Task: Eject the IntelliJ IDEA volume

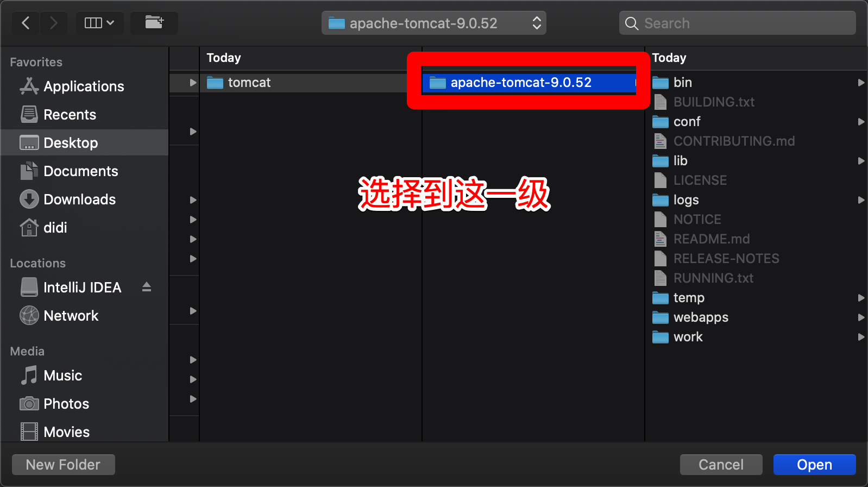Action: coord(147,287)
